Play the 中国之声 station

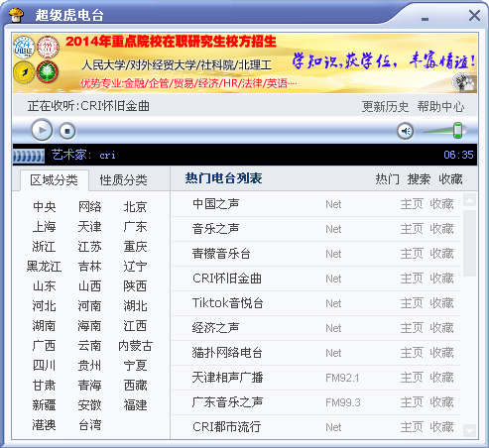click(215, 204)
